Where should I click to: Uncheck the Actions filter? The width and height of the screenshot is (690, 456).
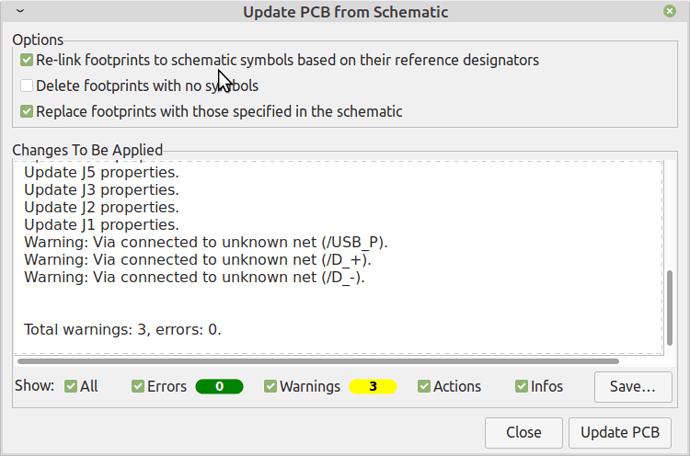424,386
